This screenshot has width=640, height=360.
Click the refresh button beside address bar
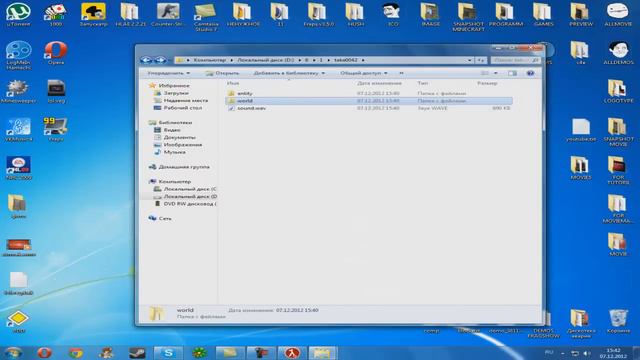click(x=481, y=60)
